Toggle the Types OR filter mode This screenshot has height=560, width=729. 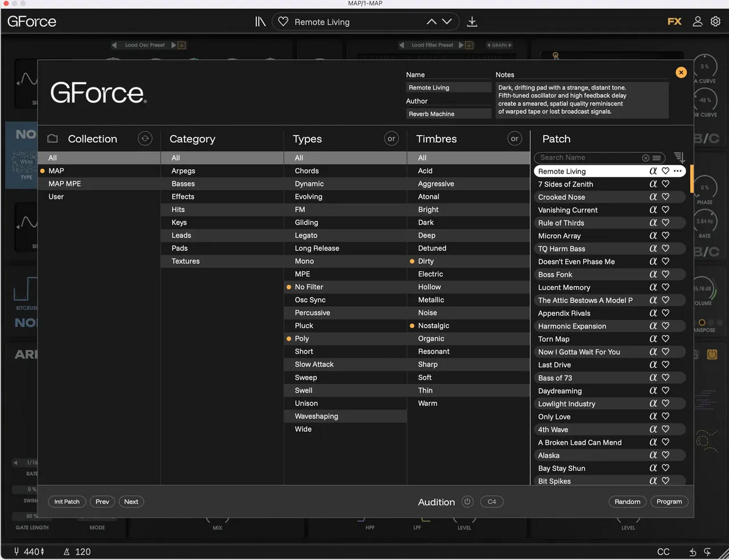(391, 138)
